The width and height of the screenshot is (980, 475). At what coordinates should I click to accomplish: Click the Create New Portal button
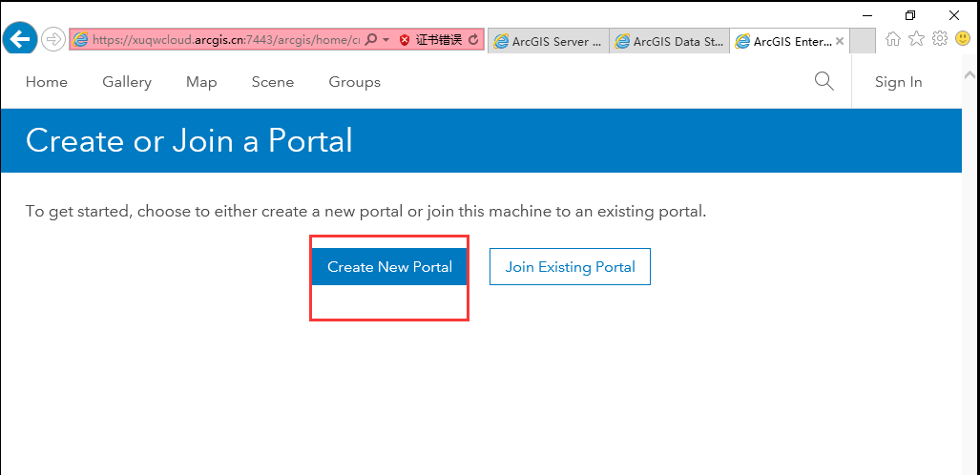click(x=389, y=267)
